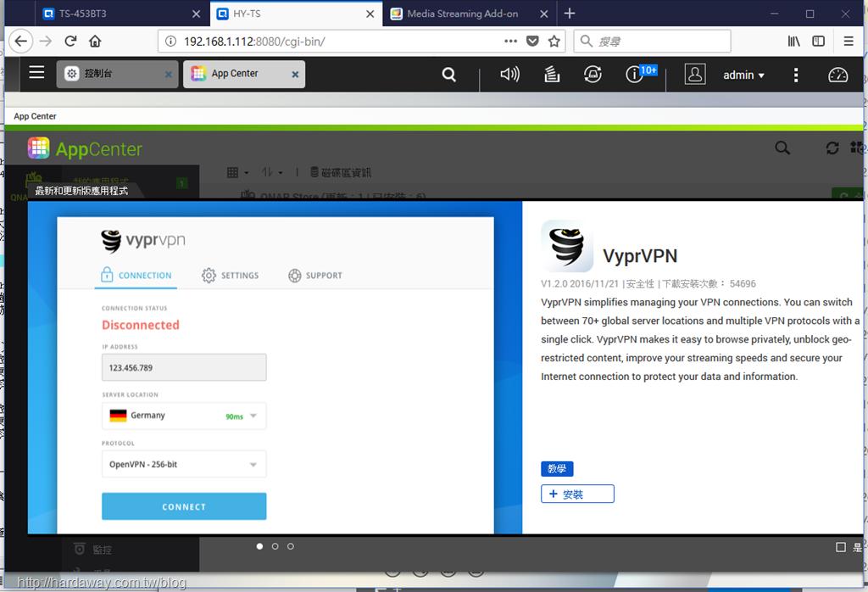The height and width of the screenshot is (592, 868).
Task: Open the external devices icon
Action: [593, 74]
